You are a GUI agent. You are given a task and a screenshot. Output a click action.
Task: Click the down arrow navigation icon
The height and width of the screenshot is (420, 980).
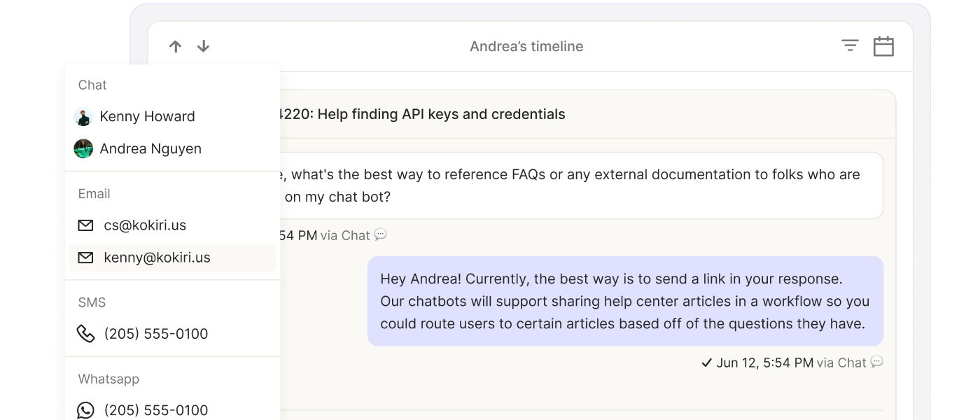tap(203, 47)
